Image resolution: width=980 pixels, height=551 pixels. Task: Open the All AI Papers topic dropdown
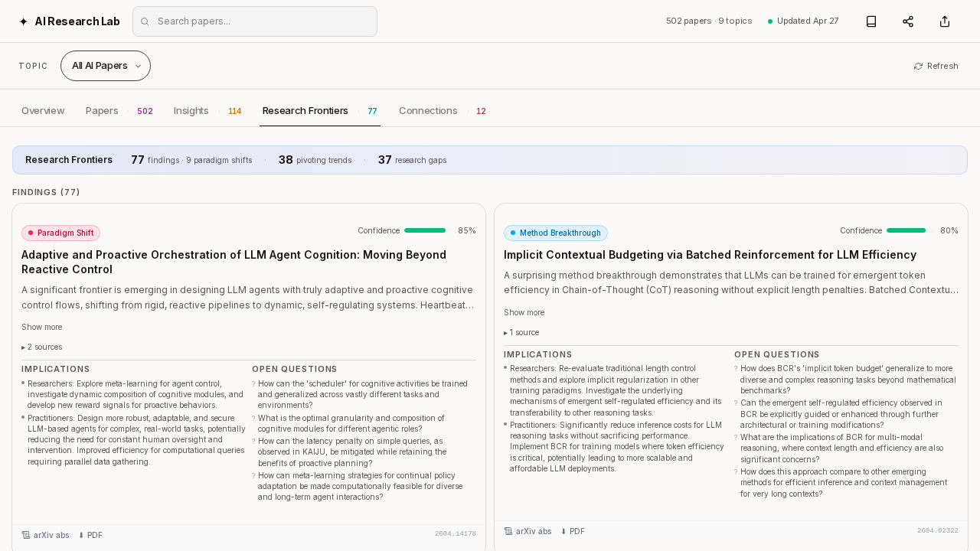pos(106,66)
